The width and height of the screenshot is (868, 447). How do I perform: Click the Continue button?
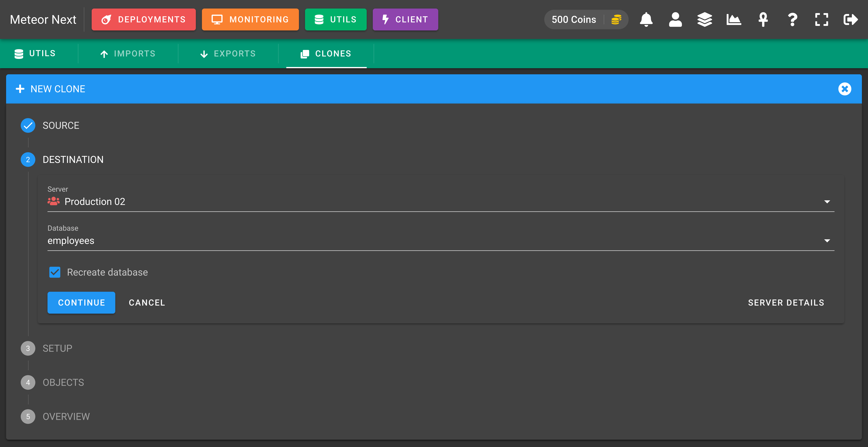(x=81, y=303)
